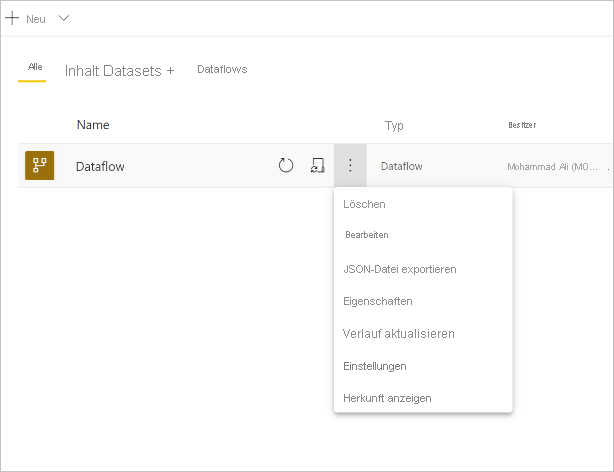614x472 pixels.
Task: Refresh the Dataflow now icon
Action: click(286, 165)
